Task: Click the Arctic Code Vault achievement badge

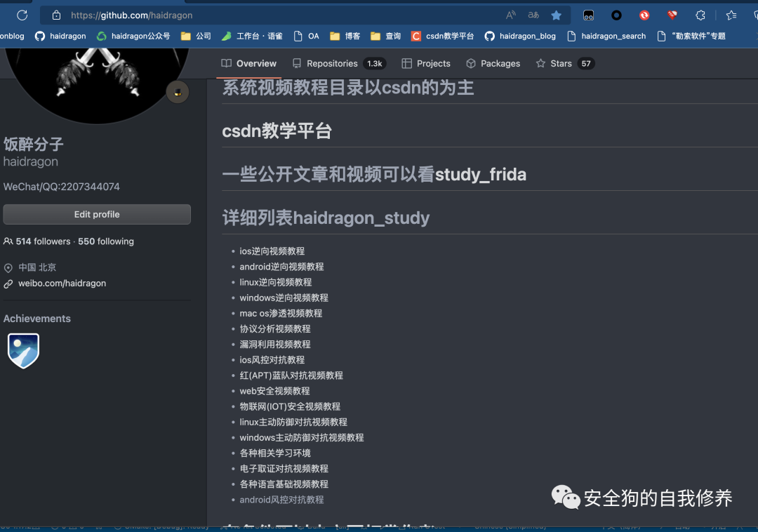Action: (x=23, y=351)
